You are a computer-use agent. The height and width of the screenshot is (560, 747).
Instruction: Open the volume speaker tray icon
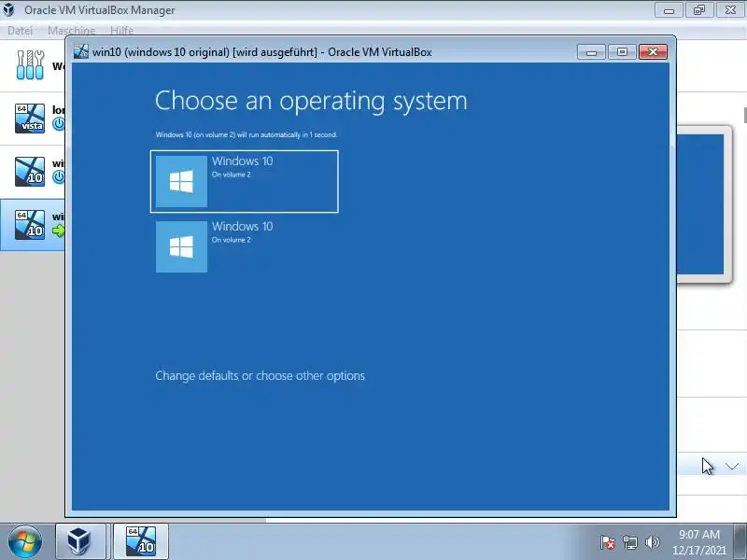point(652,542)
